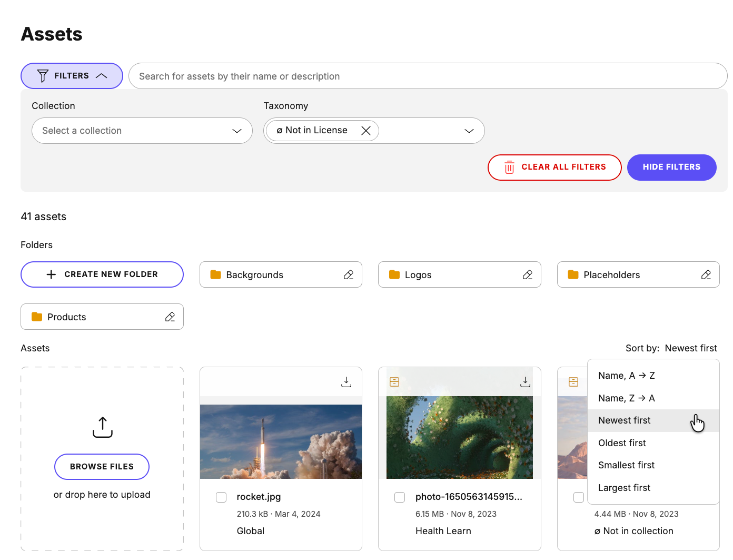Screen dimensions: 733x560
Task: Click the download icon on photo-1650563145915 card
Action: [525, 381]
